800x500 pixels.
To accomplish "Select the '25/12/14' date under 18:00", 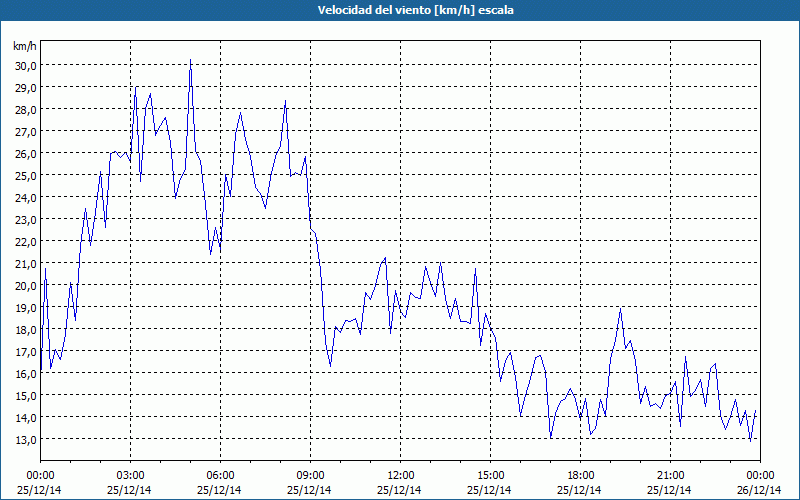I will (579, 490).
